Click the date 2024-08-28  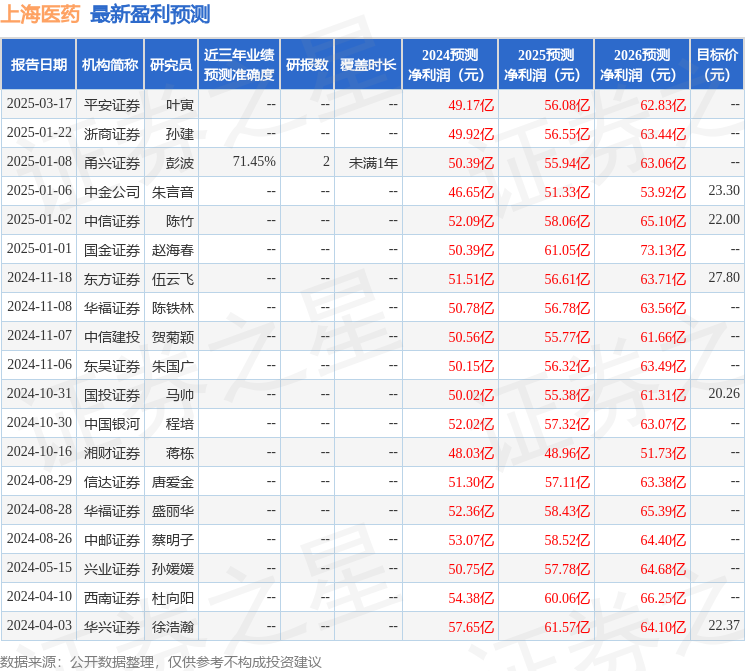click(39, 509)
